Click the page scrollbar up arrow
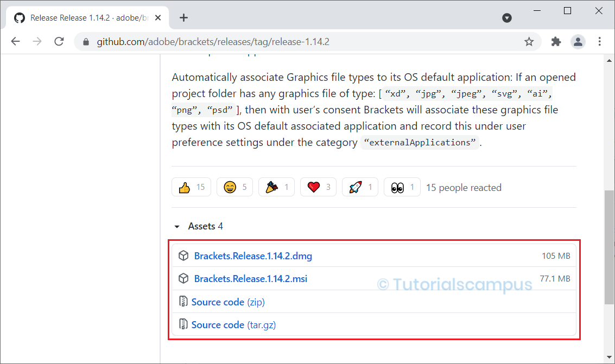 pos(609,60)
